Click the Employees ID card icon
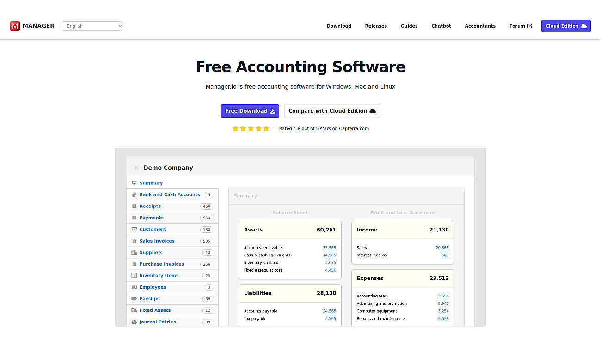This screenshot has width=601, height=364. click(134, 287)
